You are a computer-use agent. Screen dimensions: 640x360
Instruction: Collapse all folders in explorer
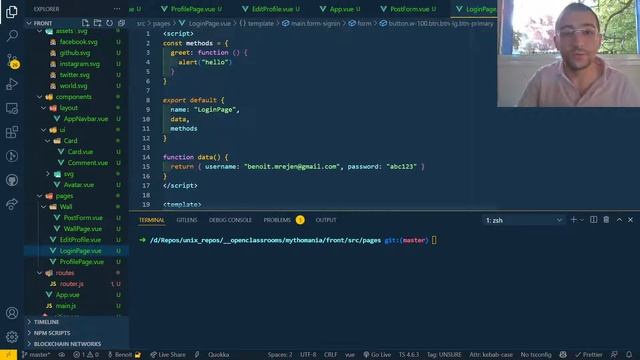(x=121, y=23)
